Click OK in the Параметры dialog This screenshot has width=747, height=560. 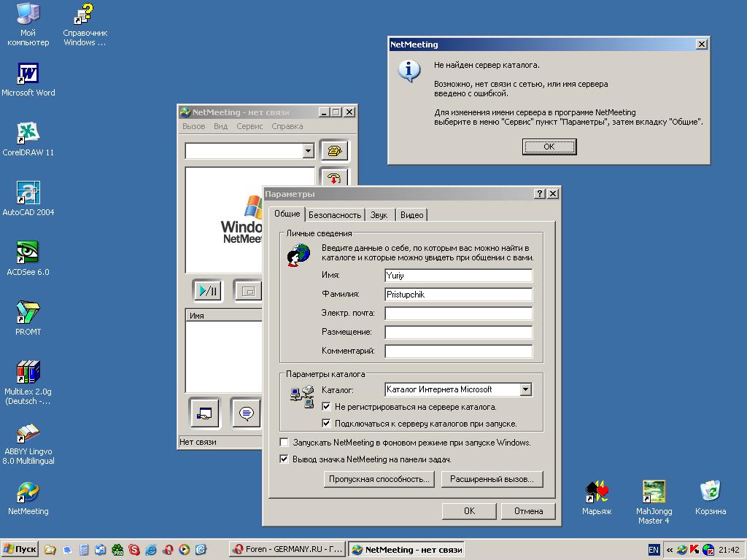tap(469, 511)
